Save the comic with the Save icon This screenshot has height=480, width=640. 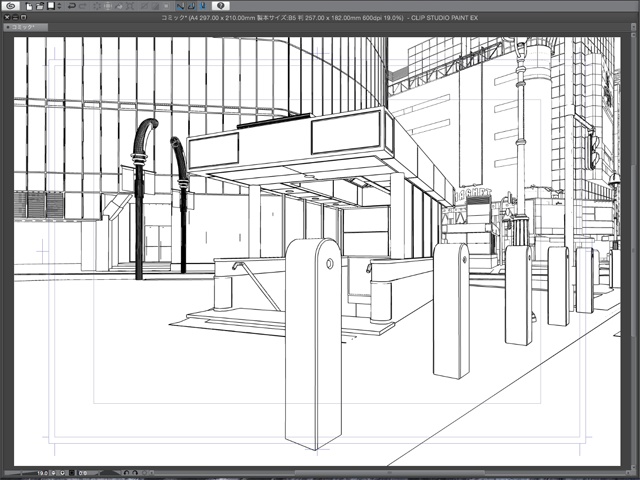[x=51, y=6]
